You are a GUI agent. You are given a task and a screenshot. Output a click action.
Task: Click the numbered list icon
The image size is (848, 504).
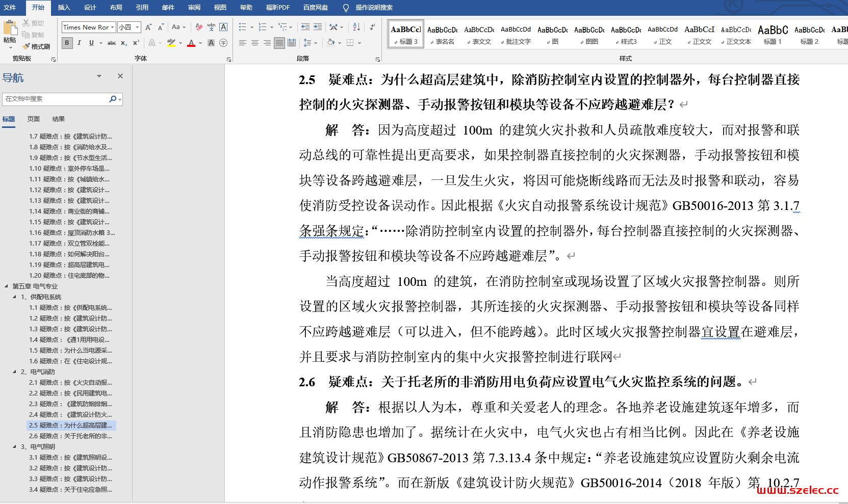pos(263,27)
